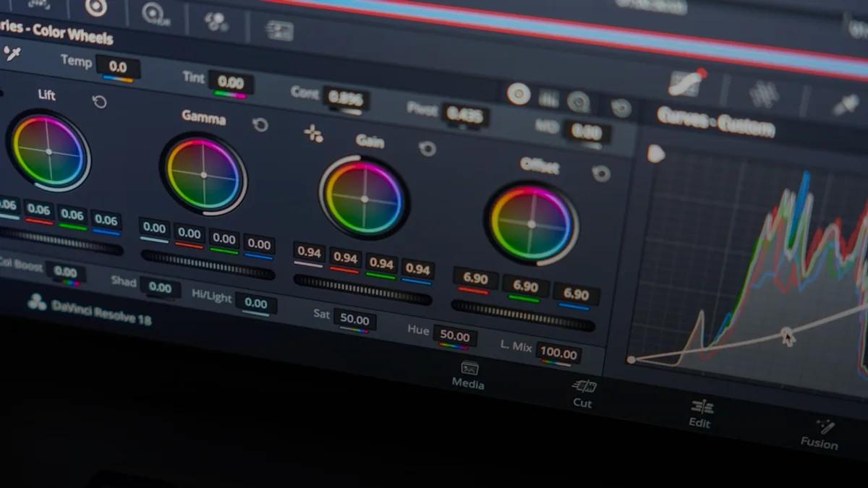
Task: Select Offset blue channel value 6.90
Action: 576,294
